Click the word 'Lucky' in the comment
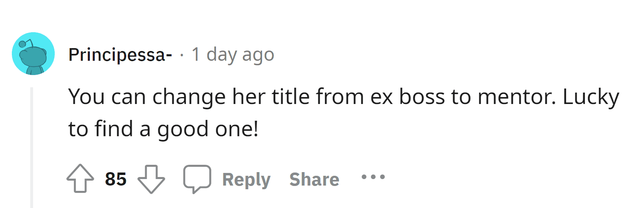This screenshot has width=644, height=208. coord(591,97)
